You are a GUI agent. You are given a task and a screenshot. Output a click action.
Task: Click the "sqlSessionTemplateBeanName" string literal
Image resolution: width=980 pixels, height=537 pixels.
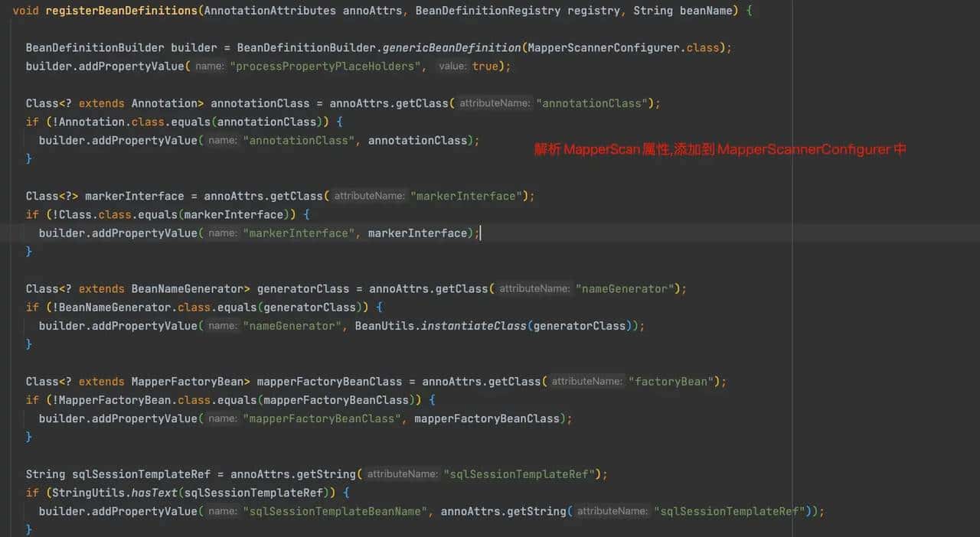tap(335, 512)
